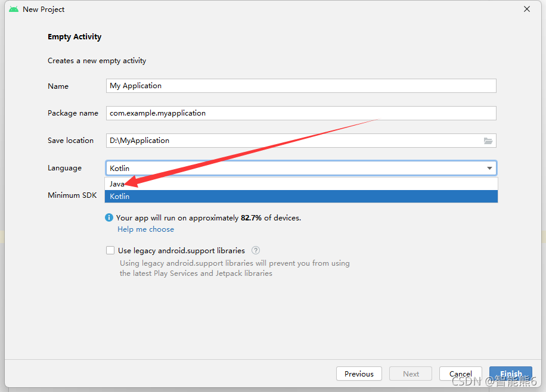Expand the Language dropdown arrow
546x392 pixels.
click(x=489, y=168)
